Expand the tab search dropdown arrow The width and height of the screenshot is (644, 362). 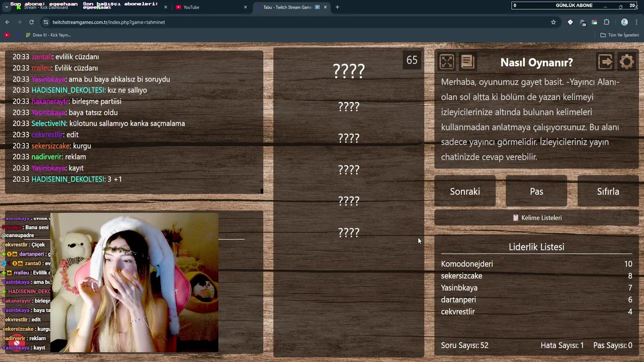(x=6, y=7)
